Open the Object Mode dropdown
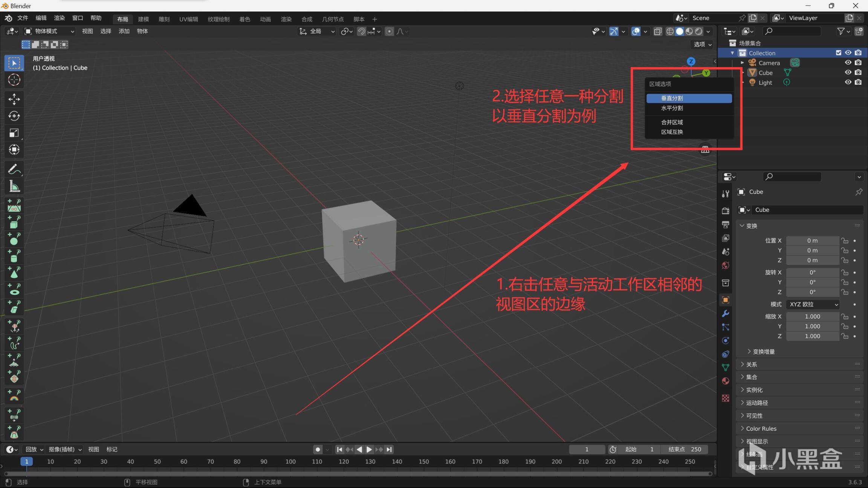 click(x=49, y=31)
